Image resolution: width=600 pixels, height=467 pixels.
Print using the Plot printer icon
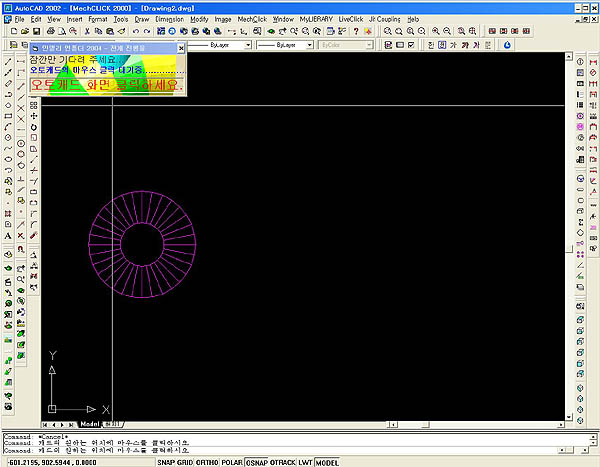pos(51,31)
